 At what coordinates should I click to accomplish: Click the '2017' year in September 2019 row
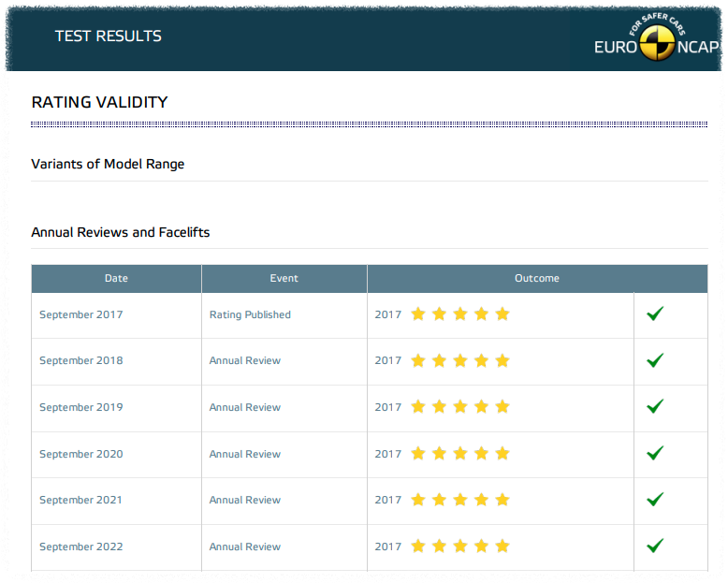[x=388, y=408]
